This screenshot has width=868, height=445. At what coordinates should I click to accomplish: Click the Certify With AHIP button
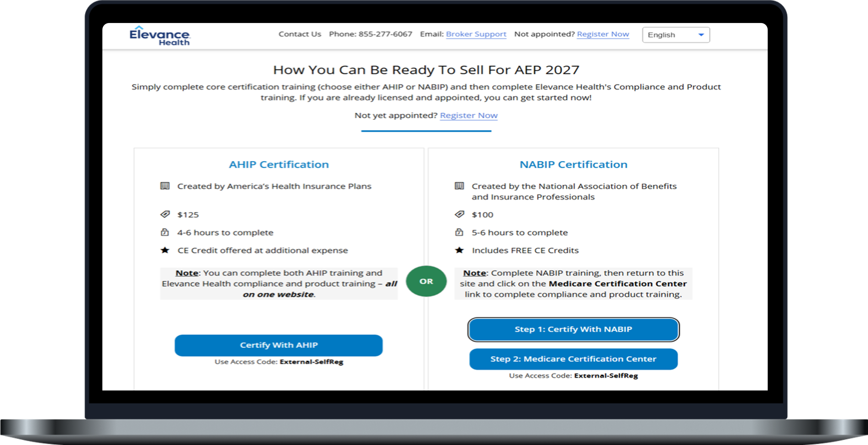[x=279, y=345]
